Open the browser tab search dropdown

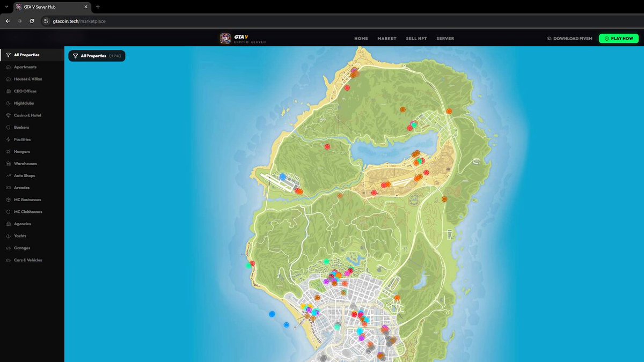pyautogui.click(x=5, y=7)
